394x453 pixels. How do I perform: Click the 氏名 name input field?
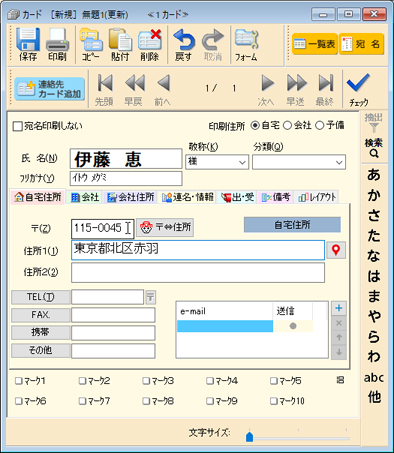(x=126, y=159)
